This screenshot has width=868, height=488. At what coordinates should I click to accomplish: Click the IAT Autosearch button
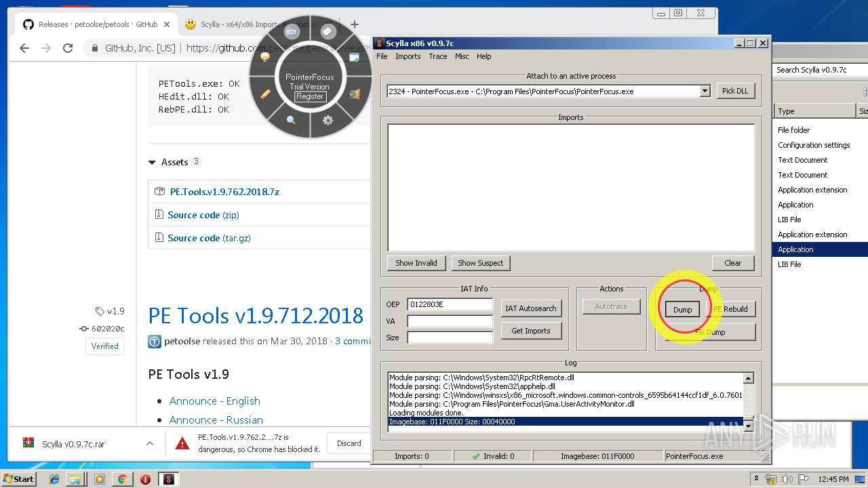[x=531, y=308]
